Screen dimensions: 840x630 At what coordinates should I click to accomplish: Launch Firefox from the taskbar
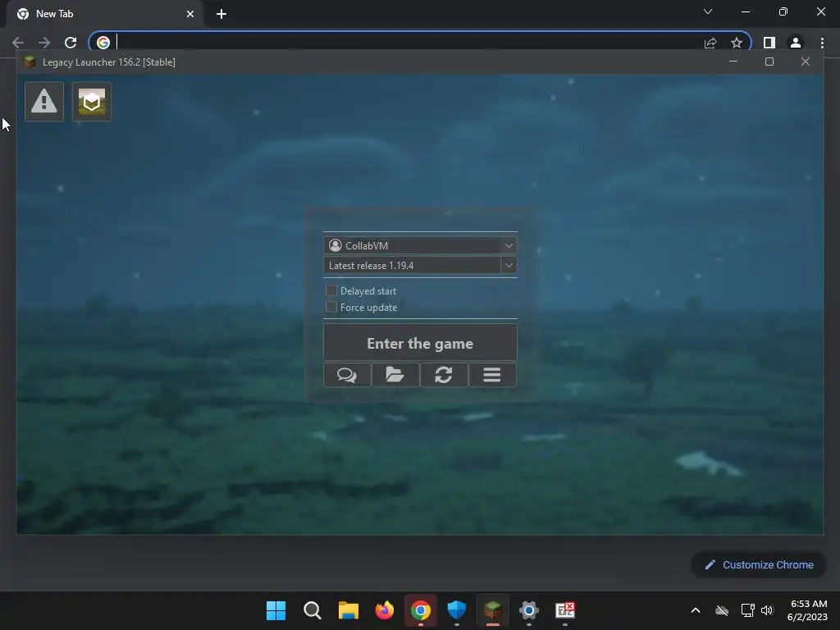385,610
